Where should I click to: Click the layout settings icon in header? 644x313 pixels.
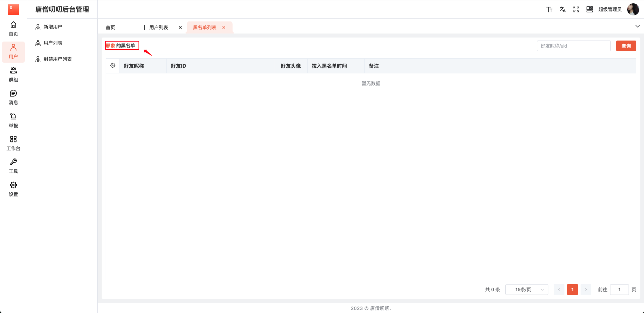tap(589, 9)
